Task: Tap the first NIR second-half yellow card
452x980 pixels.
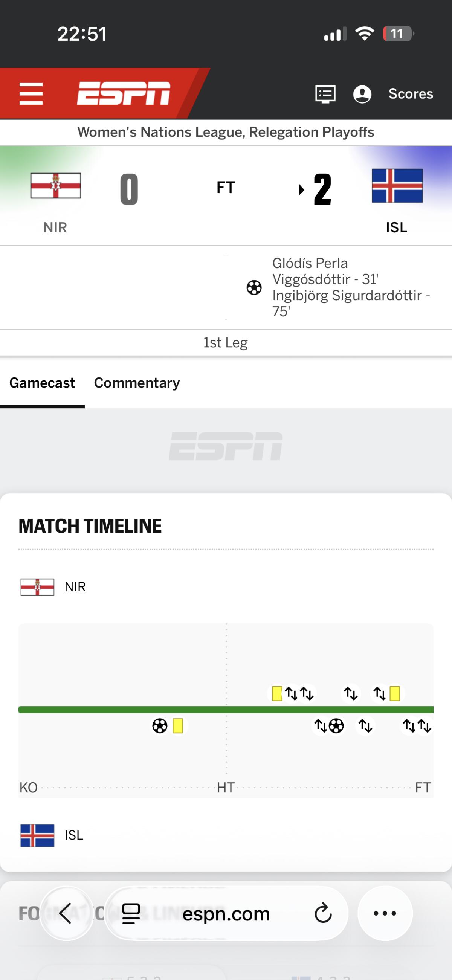Action: [x=277, y=693]
